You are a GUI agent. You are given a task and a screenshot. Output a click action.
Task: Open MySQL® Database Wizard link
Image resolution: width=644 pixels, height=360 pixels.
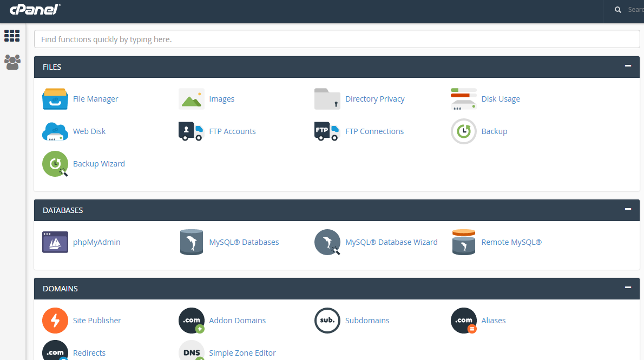[x=391, y=242]
